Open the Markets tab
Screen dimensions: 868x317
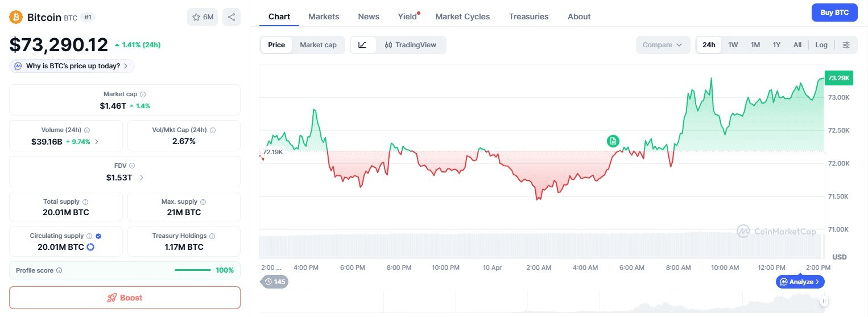coord(324,17)
